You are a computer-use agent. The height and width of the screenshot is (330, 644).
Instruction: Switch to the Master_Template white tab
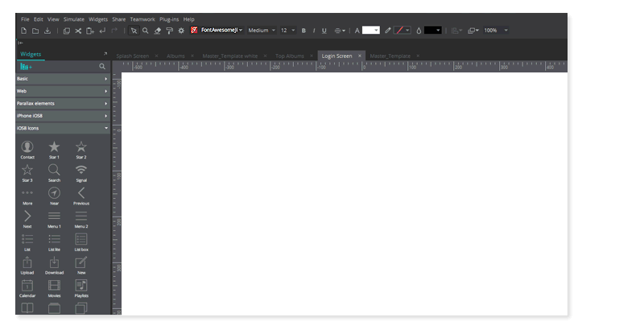click(x=230, y=56)
